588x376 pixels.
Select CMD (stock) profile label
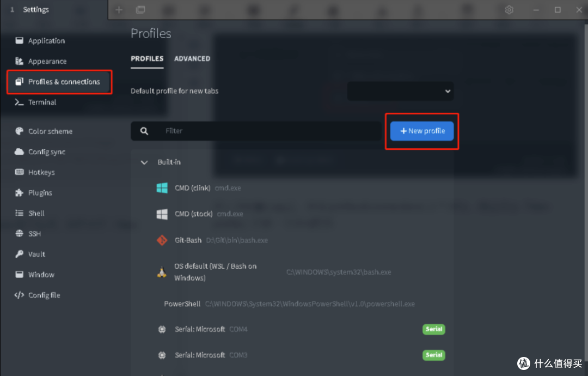193,214
